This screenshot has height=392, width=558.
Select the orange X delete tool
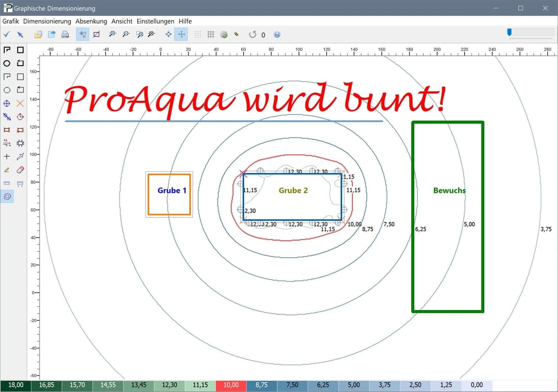tap(20, 103)
